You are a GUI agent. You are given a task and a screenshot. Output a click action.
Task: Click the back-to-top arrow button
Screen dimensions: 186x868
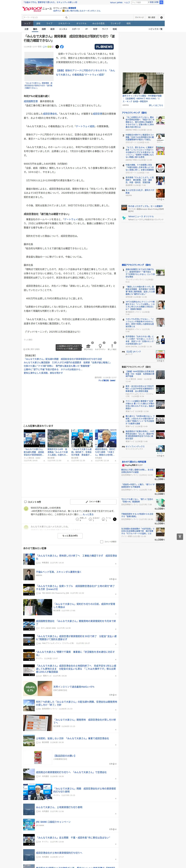point(180,536)
